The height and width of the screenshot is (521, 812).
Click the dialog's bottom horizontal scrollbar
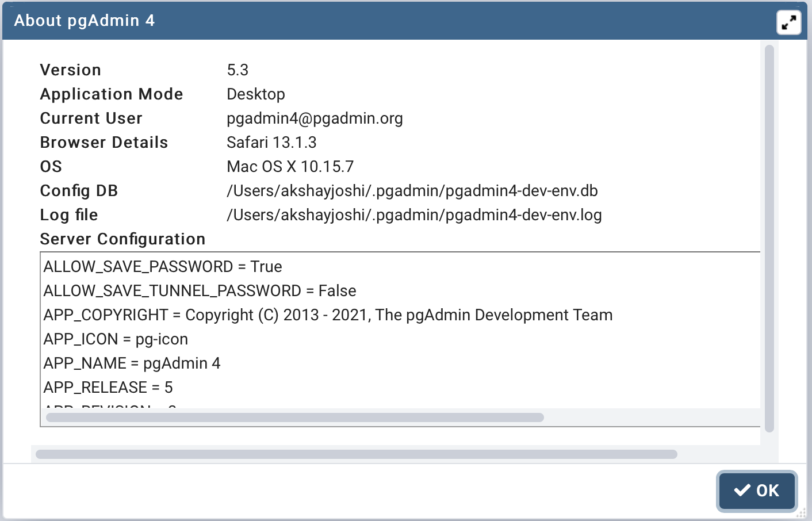[x=356, y=454]
